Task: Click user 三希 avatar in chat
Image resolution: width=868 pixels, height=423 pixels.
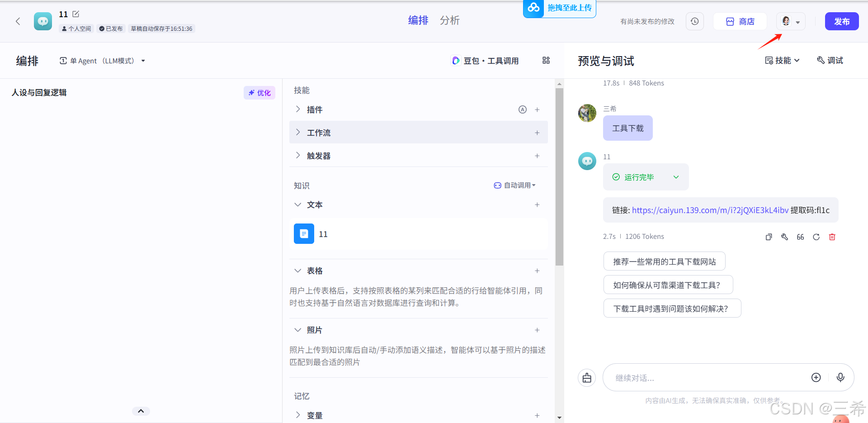Action: coord(587,113)
